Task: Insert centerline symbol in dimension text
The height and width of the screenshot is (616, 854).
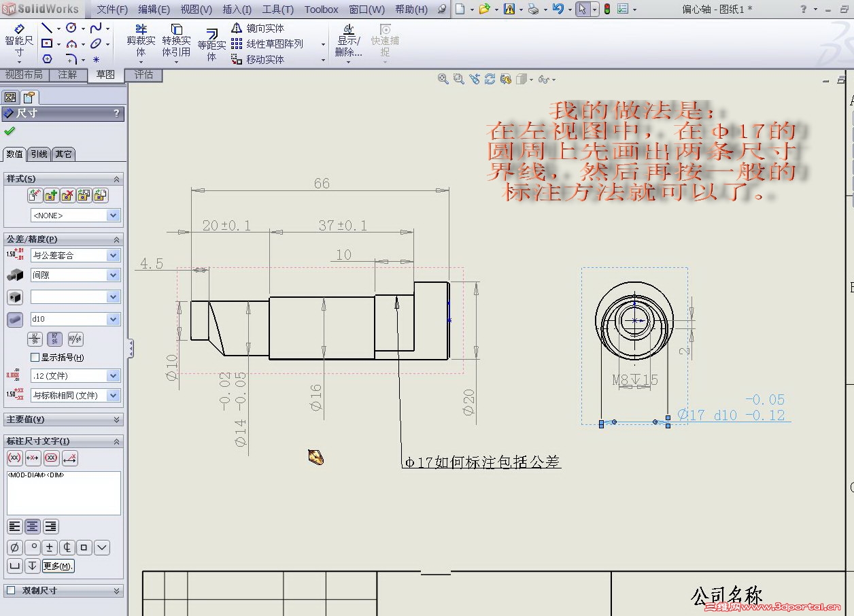Action: click(67, 547)
